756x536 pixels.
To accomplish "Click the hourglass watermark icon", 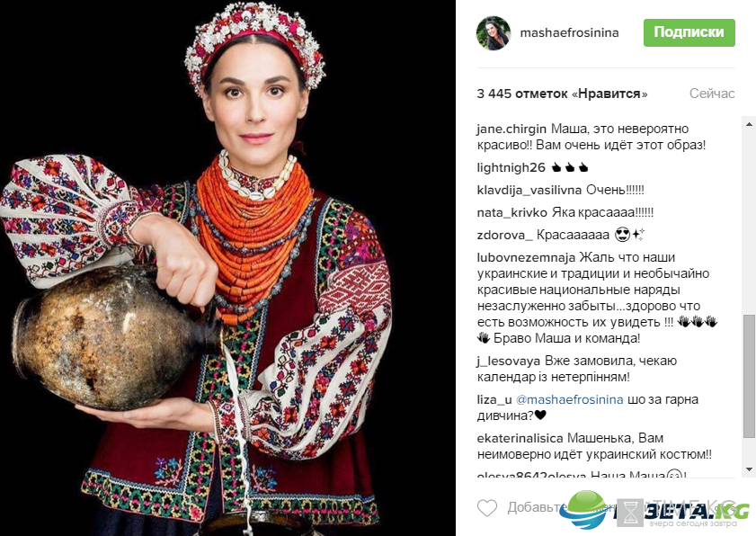I will pyautogui.click(x=630, y=513).
